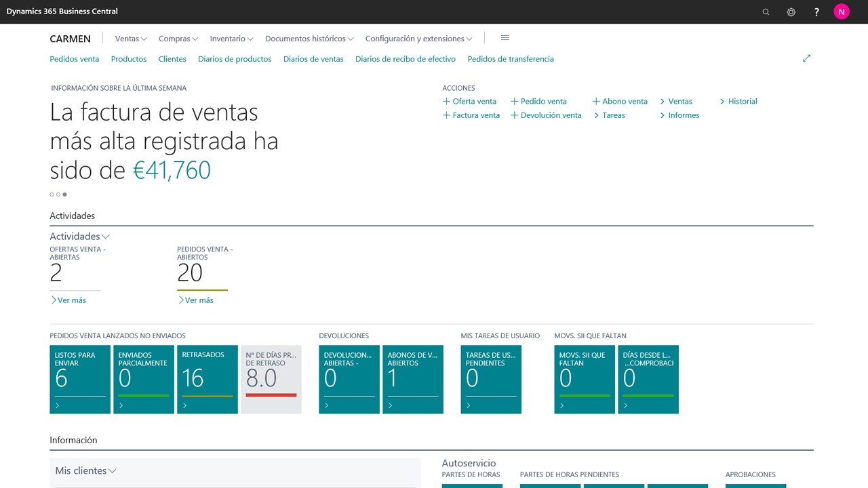Viewport: 868px width, 488px height.
Task: Click Ver más under Pedidos venta abiertos
Action: (x=195, y=300)
